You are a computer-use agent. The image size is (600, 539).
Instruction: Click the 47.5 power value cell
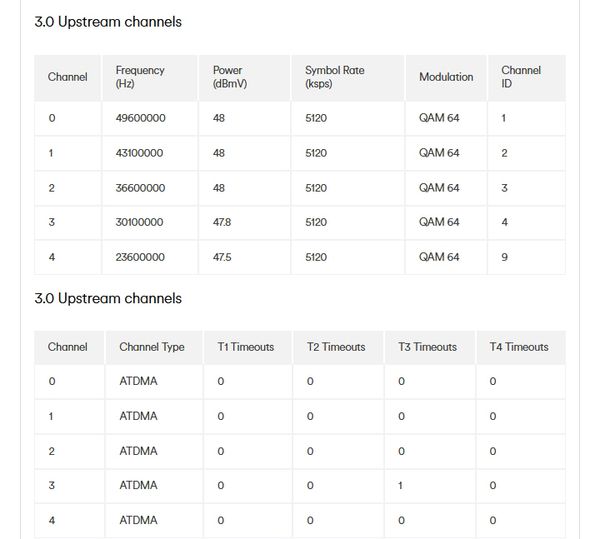click(244, 257)
